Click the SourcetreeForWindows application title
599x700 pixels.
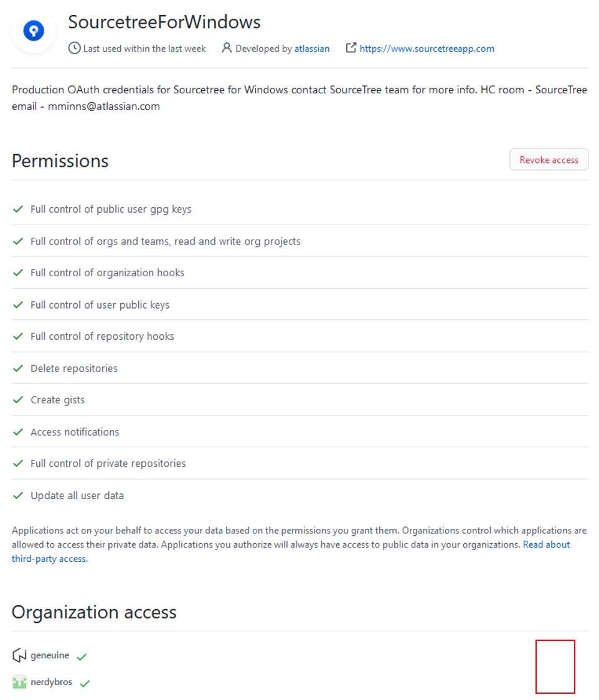coord(164,22)
